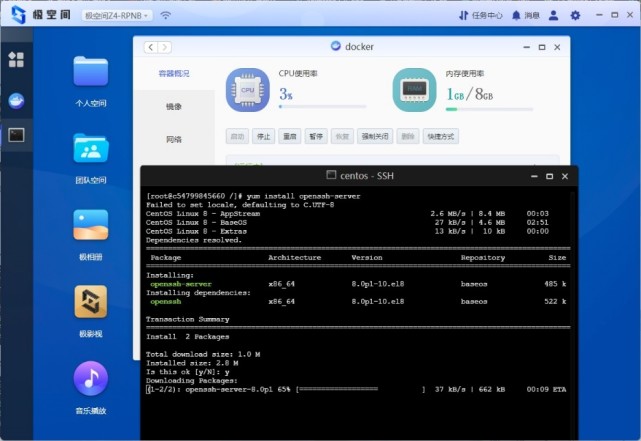641x441 pixels.
Task: Expand the 极空间Z4-RPNB device dropdown
Action: (x=117, y=16)
